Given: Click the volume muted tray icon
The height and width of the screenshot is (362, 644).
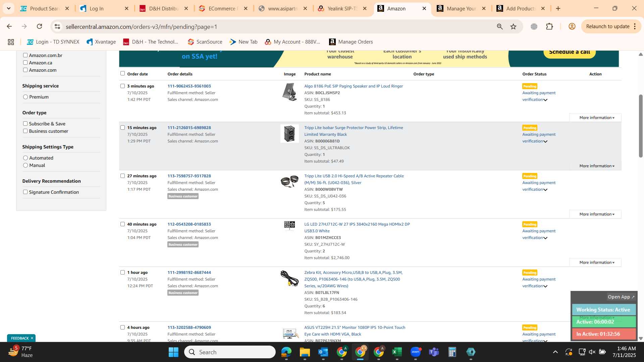Looking at the screenshot, I should [592, 352].
